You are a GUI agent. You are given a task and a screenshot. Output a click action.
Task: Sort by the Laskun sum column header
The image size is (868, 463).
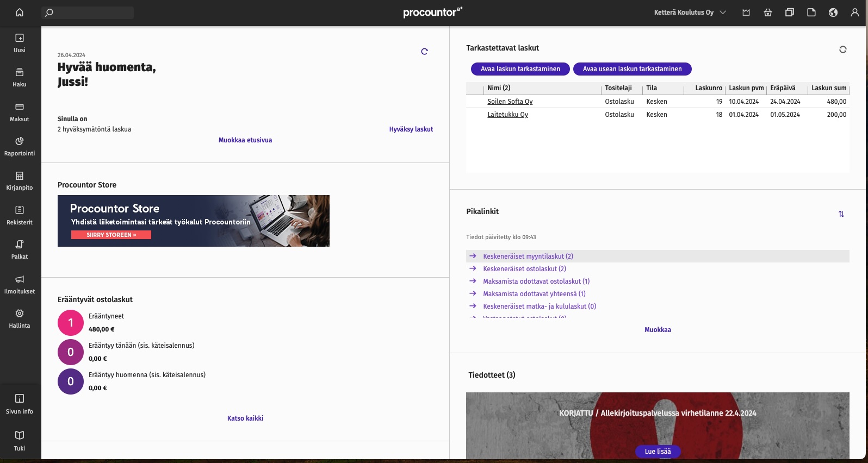click(x=829, y=88)
